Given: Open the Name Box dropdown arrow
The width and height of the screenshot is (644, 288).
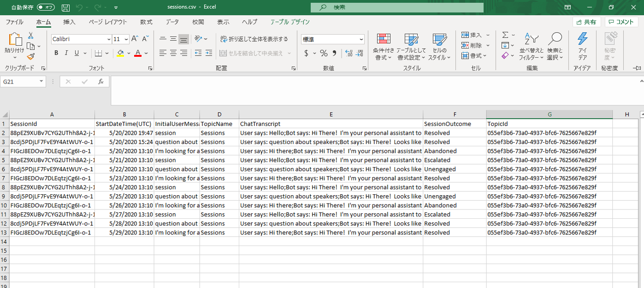Looking at the screenshot, I should pyautogui.click(x=41, y=82).
